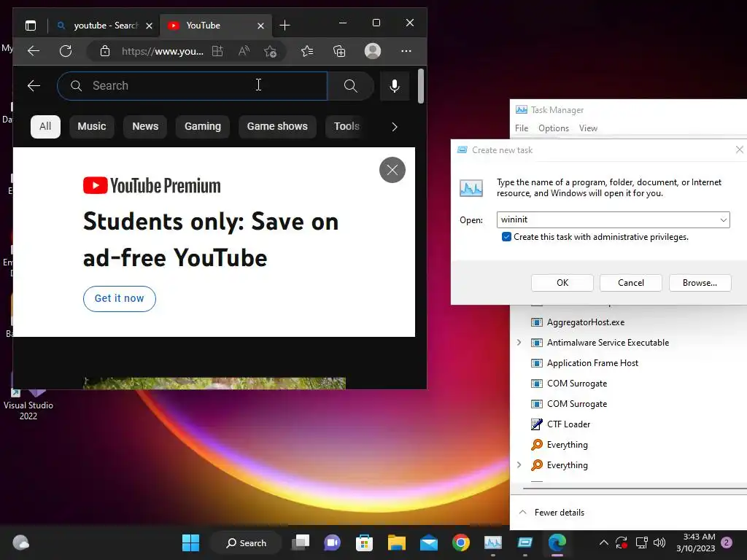The image size is (747, 560).
Task: Click Get it now for YouTube Premium
Action: [x=119, y=298]
